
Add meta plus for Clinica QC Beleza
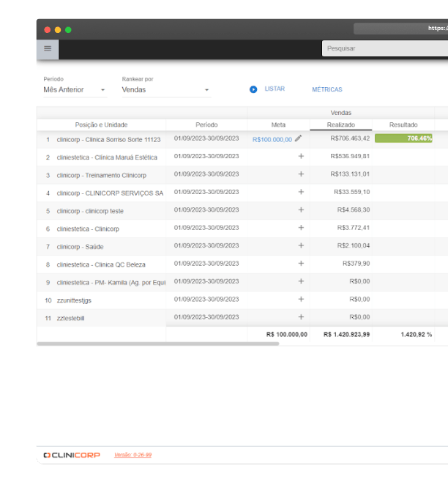pyautogui.click(x=301, y=264)
